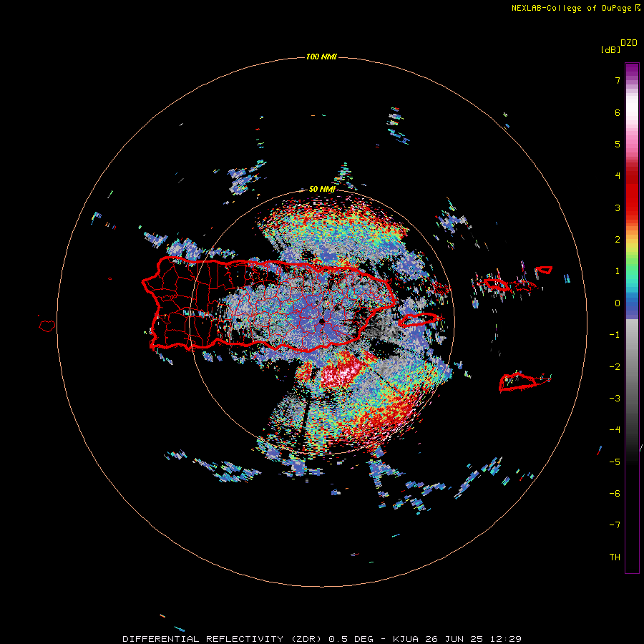Click the 2 value on the color scale
Image resolution: width=644 pixels, height=644 pixels.
click(618, 240)
